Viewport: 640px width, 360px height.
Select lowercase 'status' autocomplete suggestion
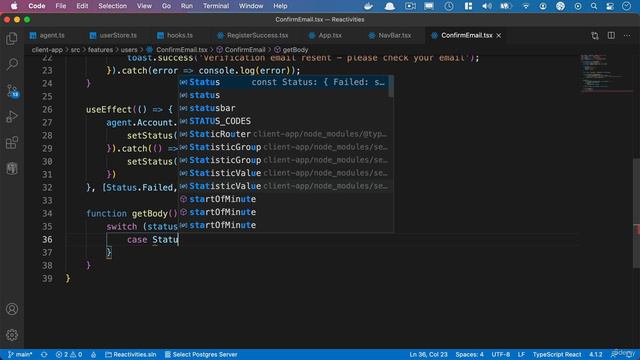tap(283, 95)
